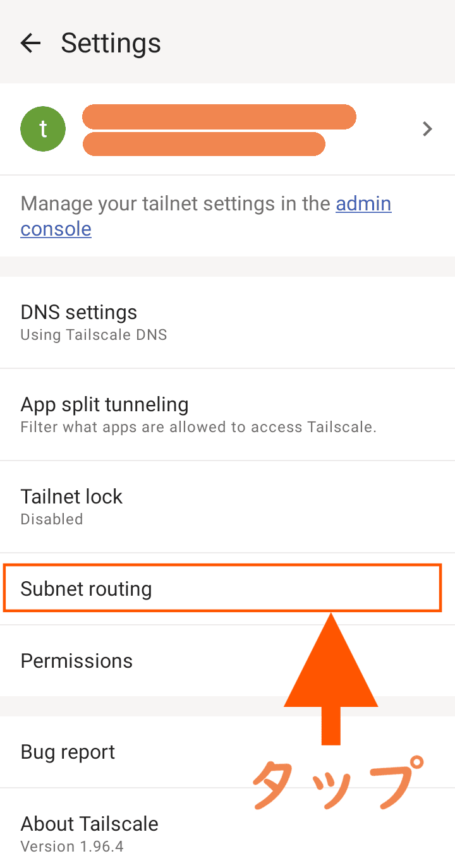Tap the green 't' avatar icon

tap(43, 129)
